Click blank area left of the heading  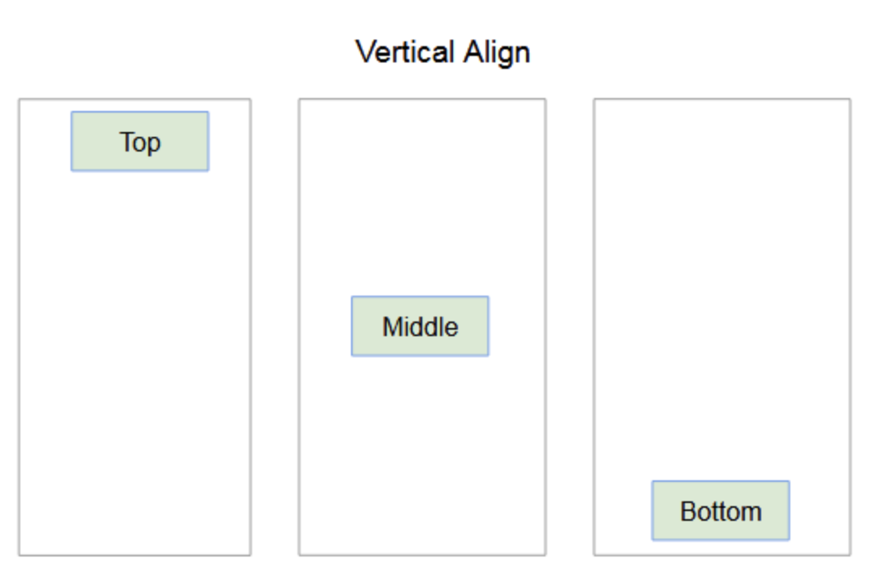pyautogui.click(x=162, y=53)
